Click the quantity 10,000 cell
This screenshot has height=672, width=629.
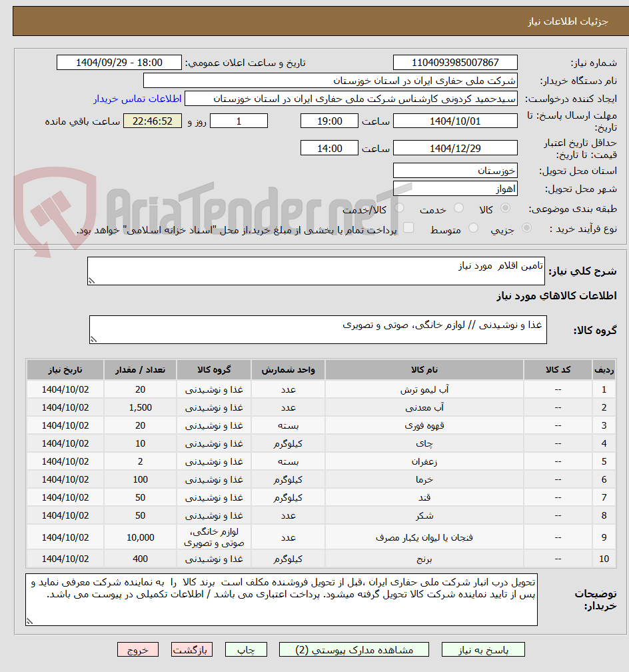[x=140, y=537]
